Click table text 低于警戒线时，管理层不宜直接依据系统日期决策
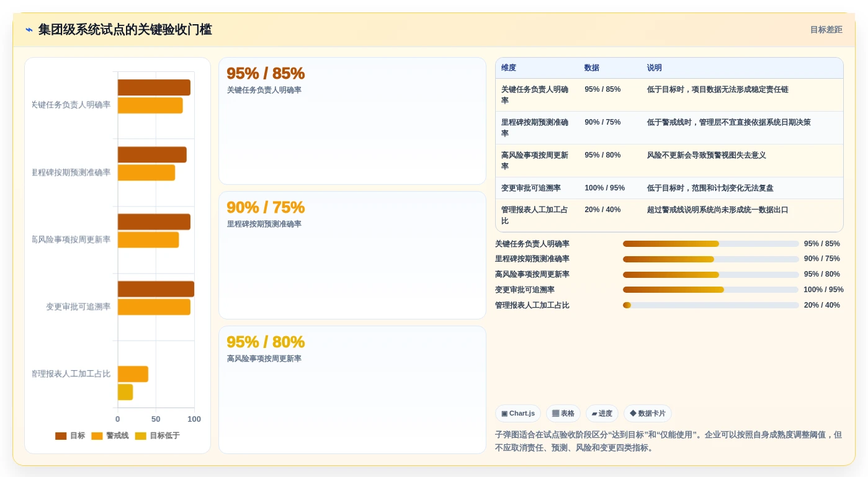The image size is (868, 477). tap(729, 122)
